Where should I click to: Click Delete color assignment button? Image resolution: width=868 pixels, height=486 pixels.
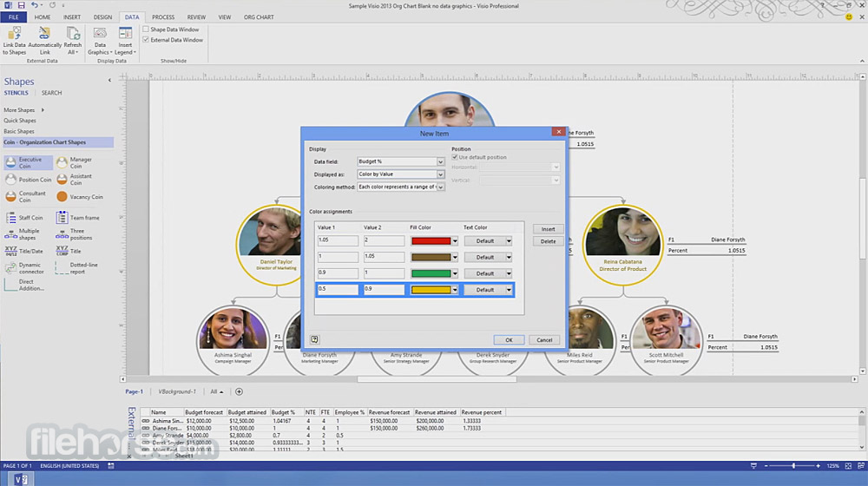tap(548, 241)
